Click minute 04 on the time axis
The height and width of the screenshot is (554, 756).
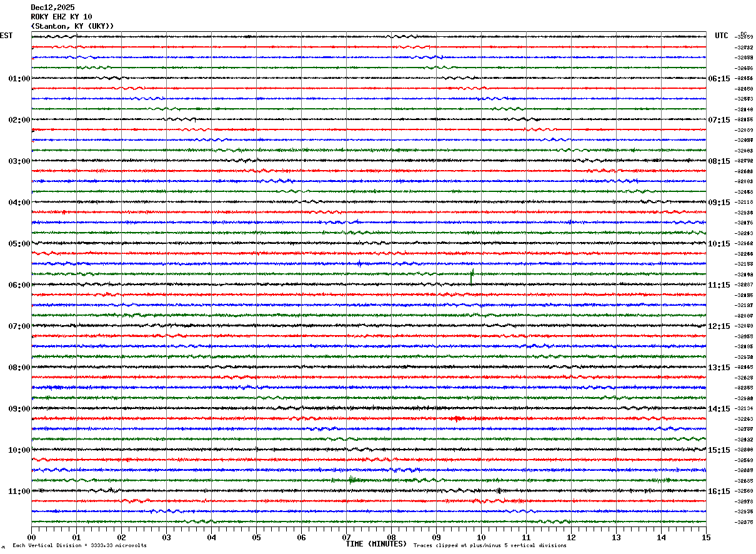coord(211,537)
